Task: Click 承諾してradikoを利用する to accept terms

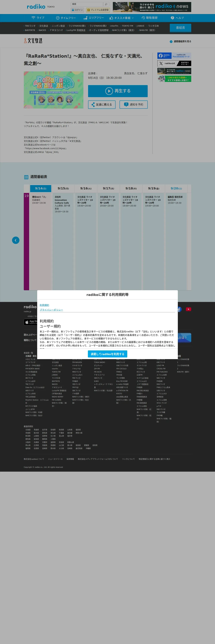Action: pyautogui.click(x=108, y=354)
